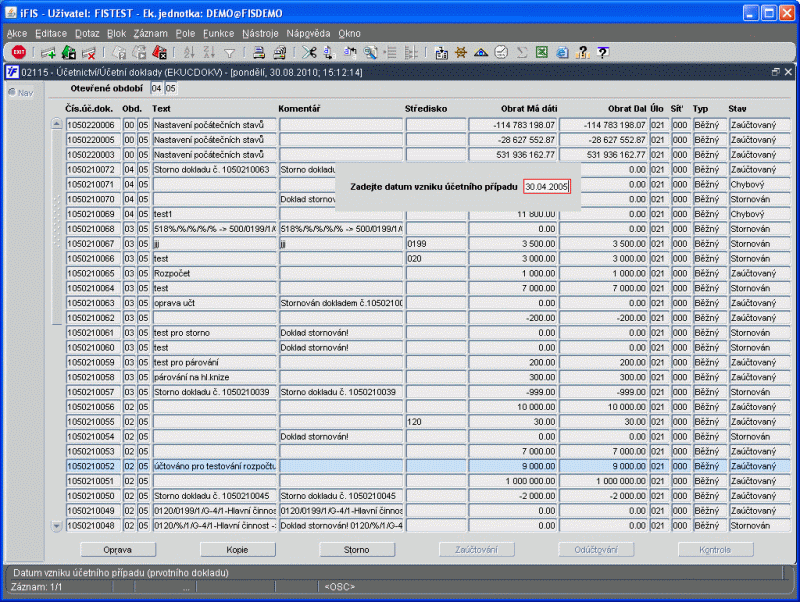Click Stav 'Chybový' in row 1050210071
Image resolution: width=800 pixels, height=602 pixels.
[x=760, y=184]
